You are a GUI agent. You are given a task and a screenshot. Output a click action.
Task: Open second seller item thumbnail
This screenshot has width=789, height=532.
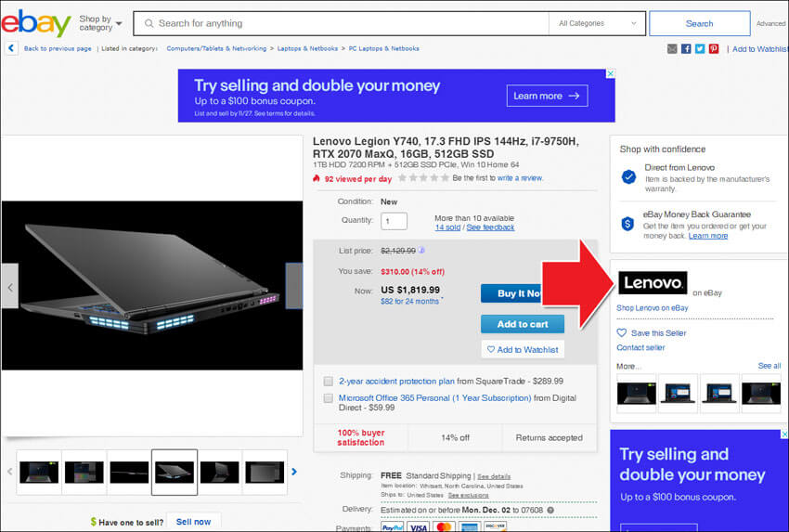coord(678,394)
